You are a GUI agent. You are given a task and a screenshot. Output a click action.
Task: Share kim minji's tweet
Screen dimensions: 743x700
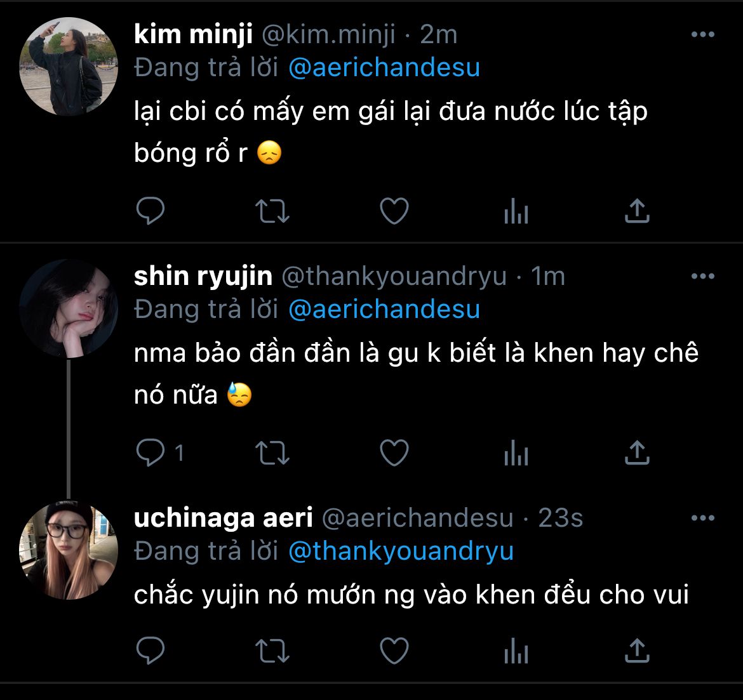click(x=637, y=211)
